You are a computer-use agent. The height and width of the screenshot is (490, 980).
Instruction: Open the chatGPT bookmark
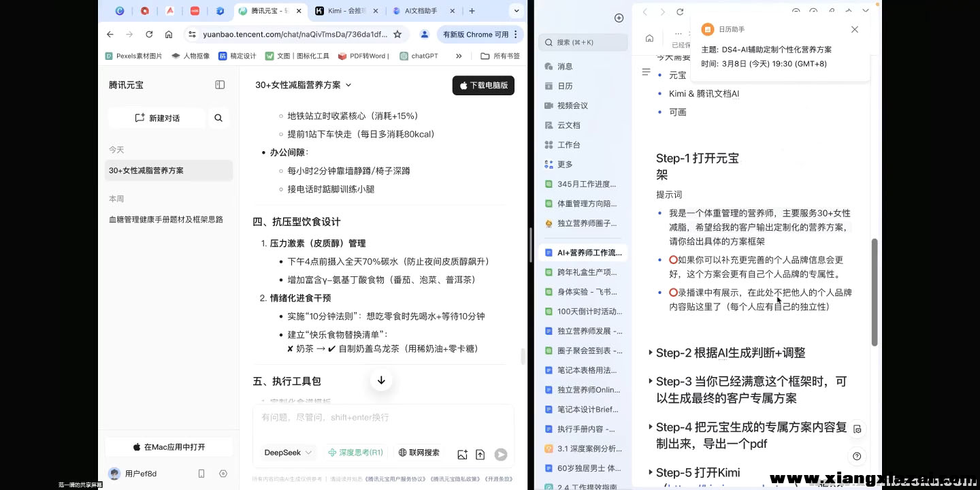click(419, 56)
